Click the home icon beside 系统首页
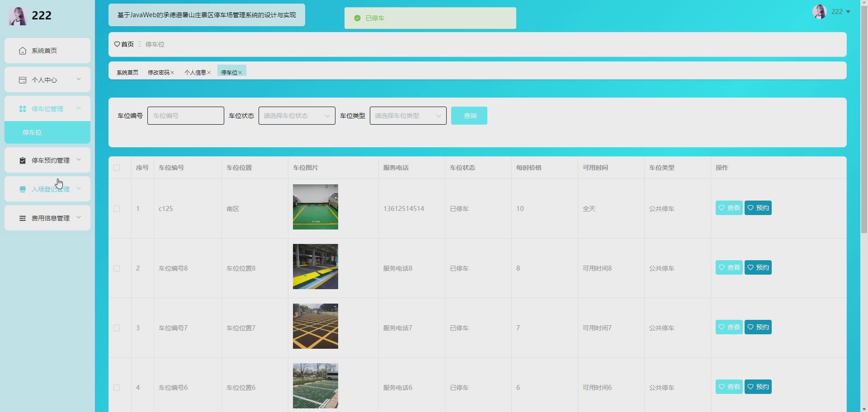 click(23, 51)
